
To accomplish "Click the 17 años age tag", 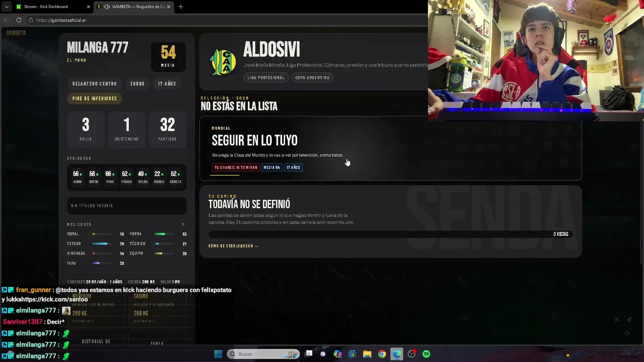I will [167, 83].
